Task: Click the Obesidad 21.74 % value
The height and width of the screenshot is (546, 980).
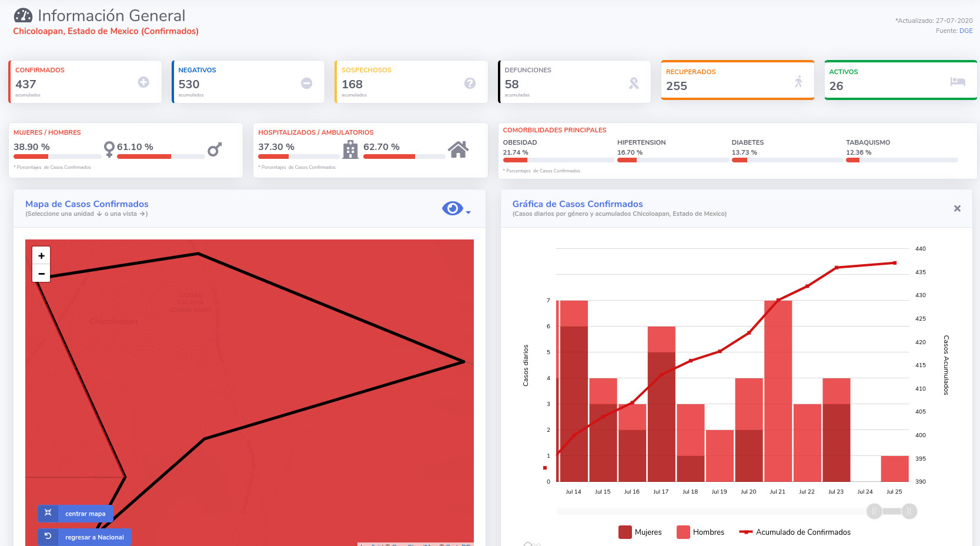Action: (x=516, y=152)
